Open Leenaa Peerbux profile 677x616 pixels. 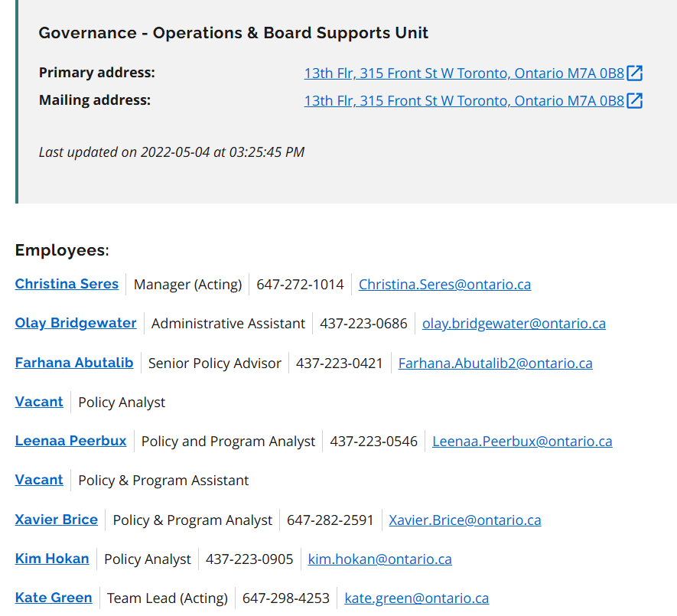[x=71, y=441]
